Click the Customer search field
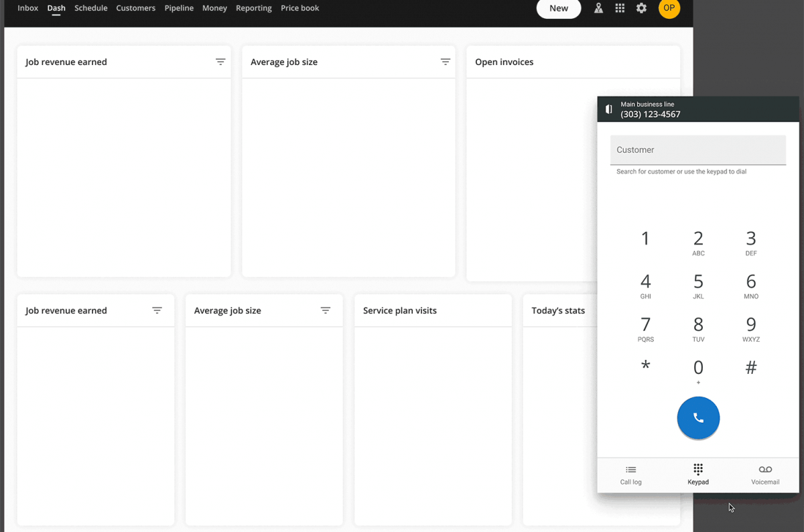This screenshot has width=804, height=532. pos(698,149)
